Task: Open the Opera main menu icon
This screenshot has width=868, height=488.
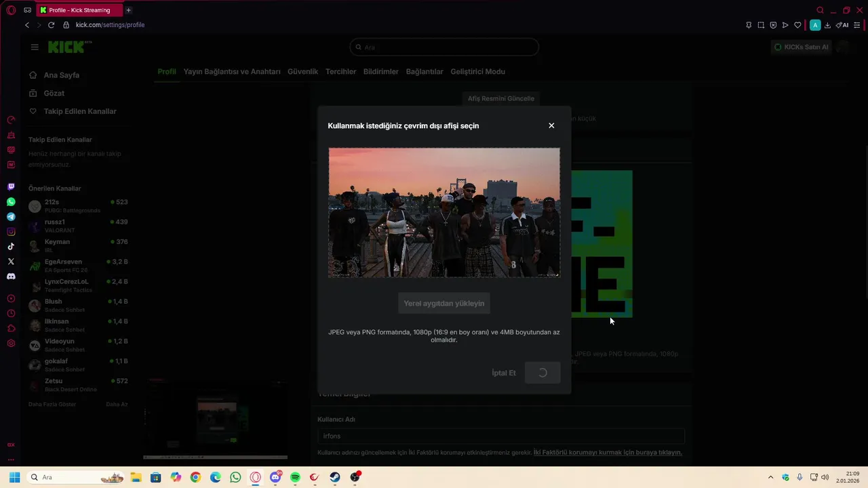Action: pos(11,10)
